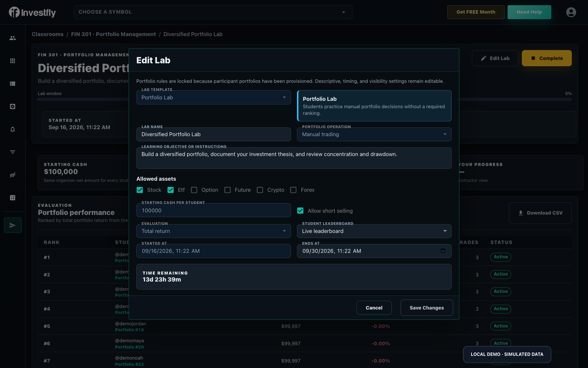Open Portfolio #20 link for demomaya

tap(129, 347)
